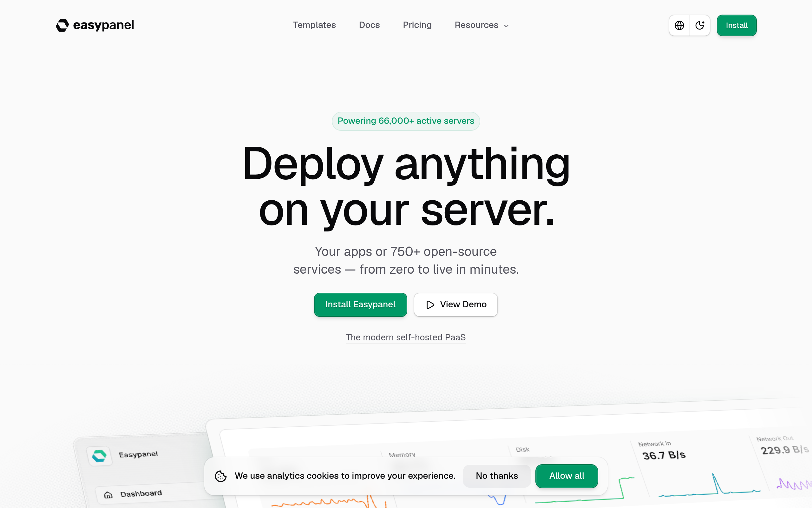Click the Install Easypanel button

360,304
